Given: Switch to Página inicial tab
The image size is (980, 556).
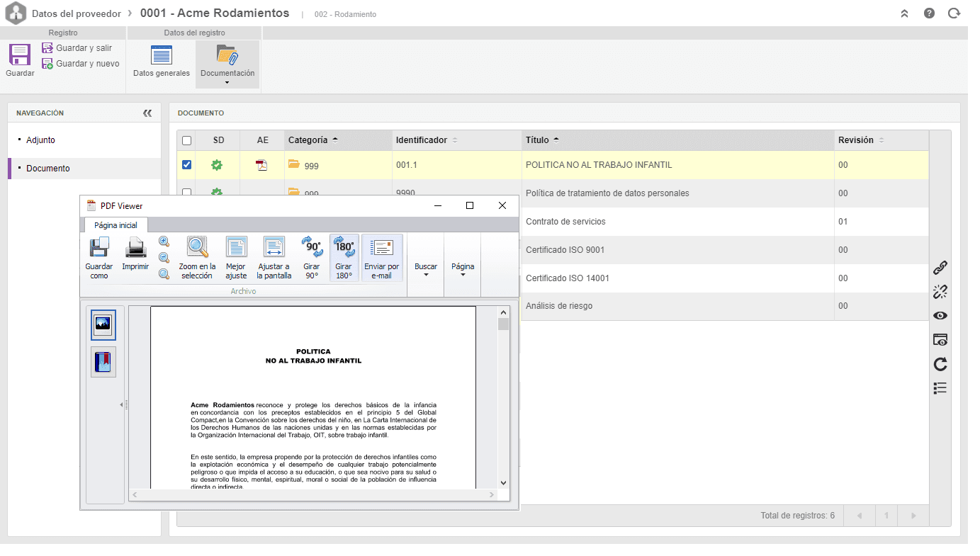Looking at the screenshot, I should click(116, 225).
